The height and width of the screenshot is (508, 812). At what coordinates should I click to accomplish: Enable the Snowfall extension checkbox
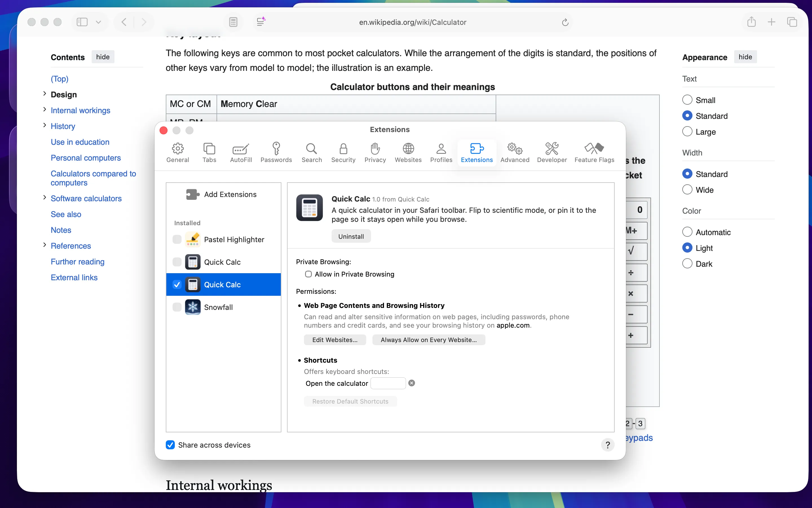[177, 307]
